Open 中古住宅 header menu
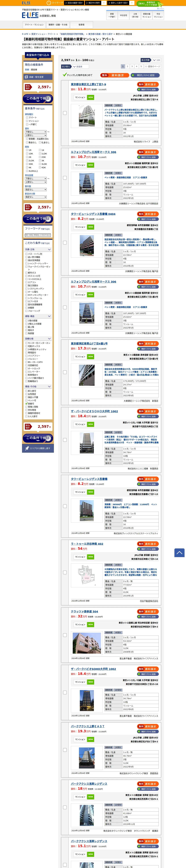The image size is (186, 868). tap(124, 15)
